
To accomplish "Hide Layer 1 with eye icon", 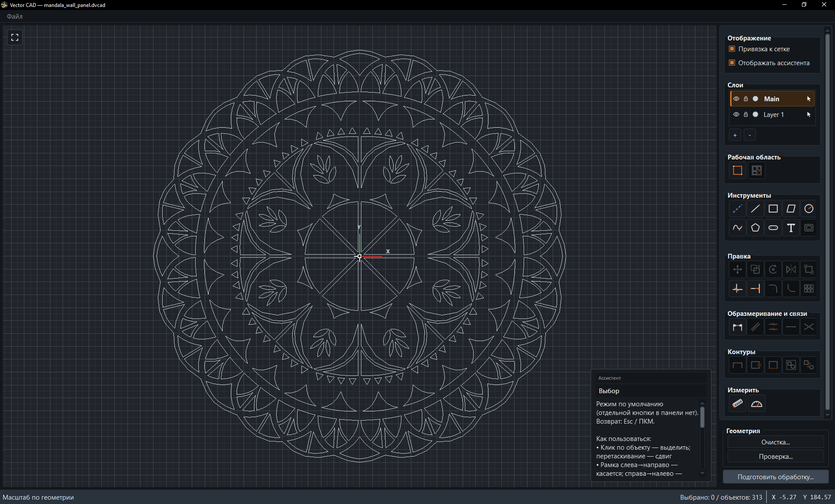I will [x=736, y=115].
